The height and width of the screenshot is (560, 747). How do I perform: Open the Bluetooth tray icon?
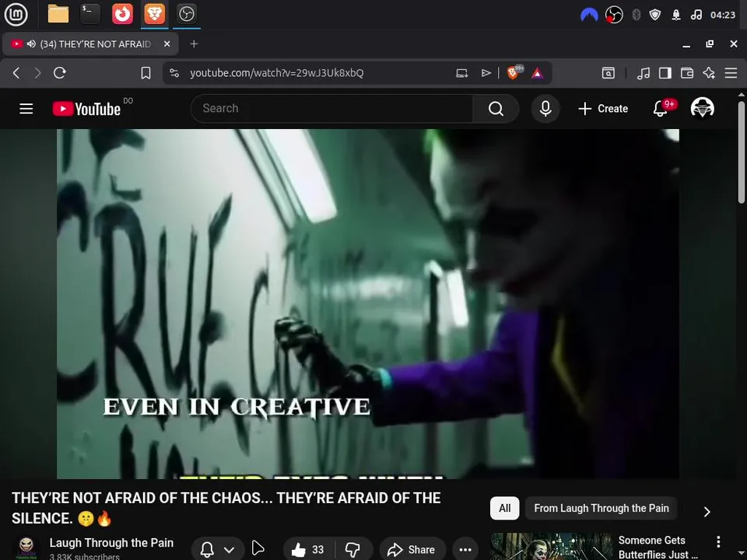[x=636, y=16]
